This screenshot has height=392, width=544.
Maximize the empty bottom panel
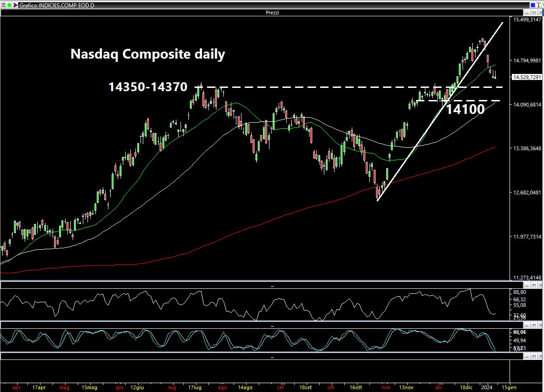(534, 356)
